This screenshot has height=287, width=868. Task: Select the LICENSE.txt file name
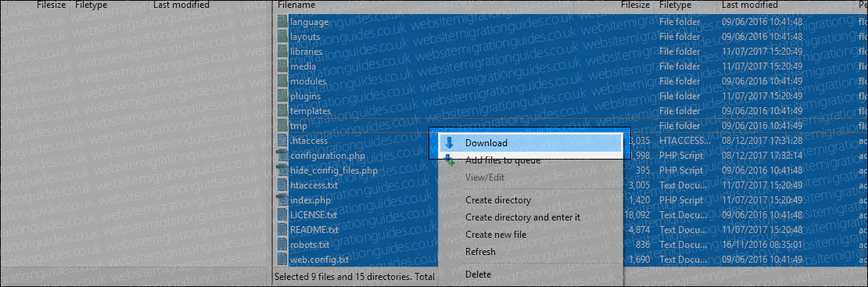(x=314, y=214)
